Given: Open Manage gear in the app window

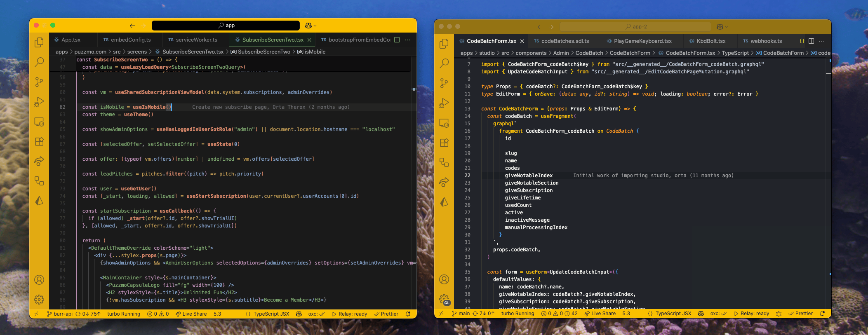Looking at the screenshot, I should click(39, 300).
